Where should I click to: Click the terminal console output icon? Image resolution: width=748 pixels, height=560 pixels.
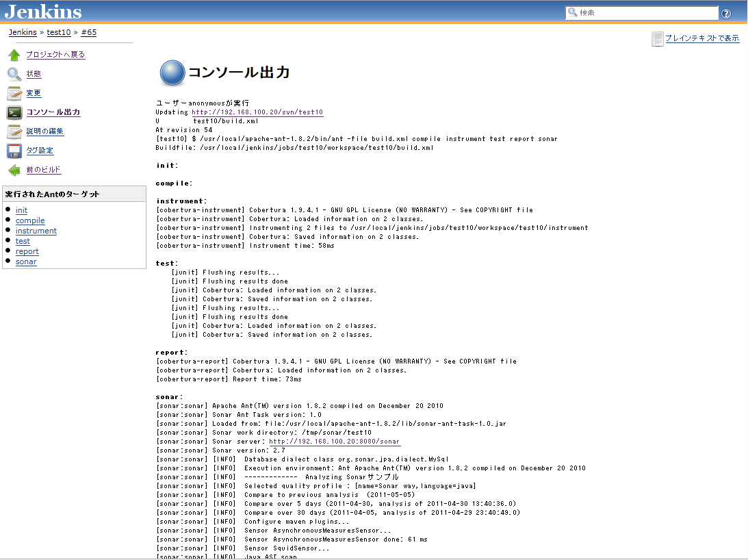[14, 113]
